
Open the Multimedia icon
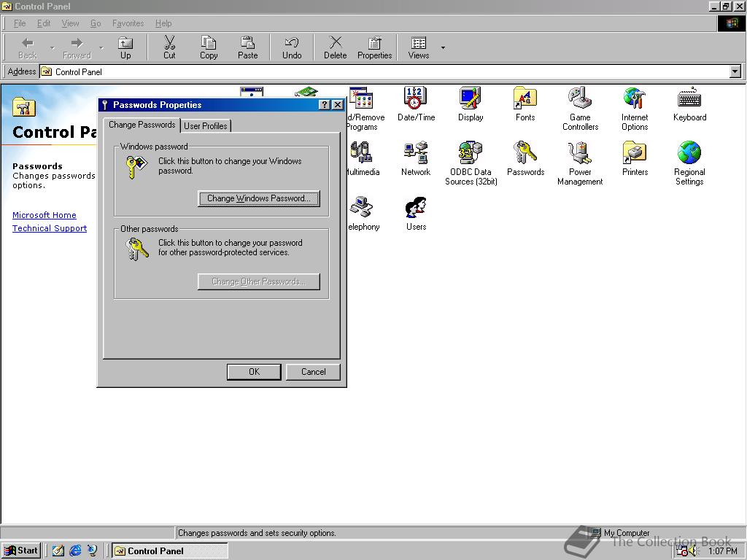point(363,158)
